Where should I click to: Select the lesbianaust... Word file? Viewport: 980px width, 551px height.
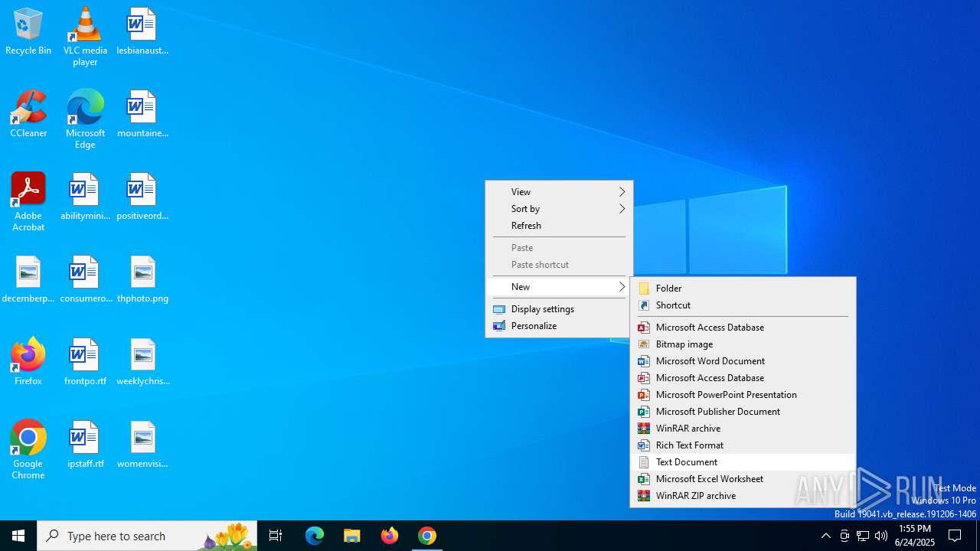pyautogui.click(x=142, y=31)
